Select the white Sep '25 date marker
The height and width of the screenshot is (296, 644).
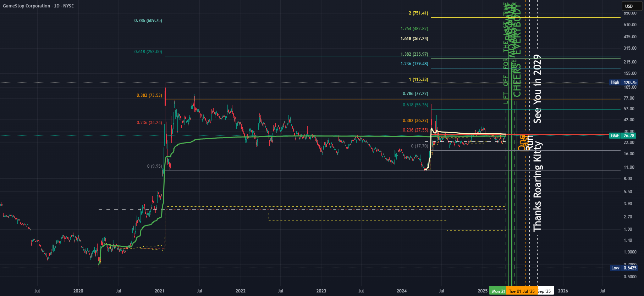[x=545, y=291]
